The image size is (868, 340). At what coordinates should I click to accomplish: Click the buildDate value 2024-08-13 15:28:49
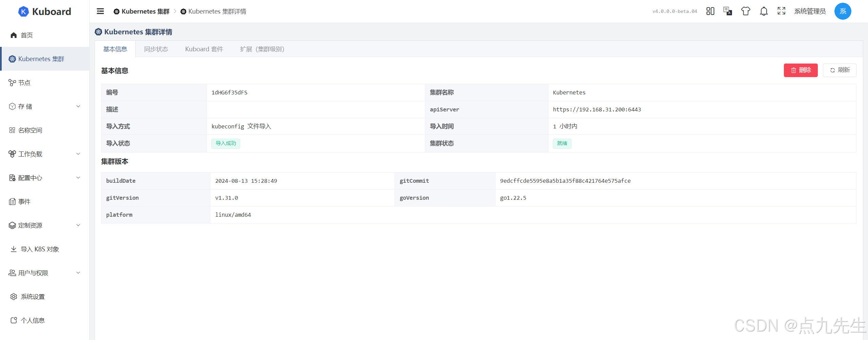pos(246,181)
